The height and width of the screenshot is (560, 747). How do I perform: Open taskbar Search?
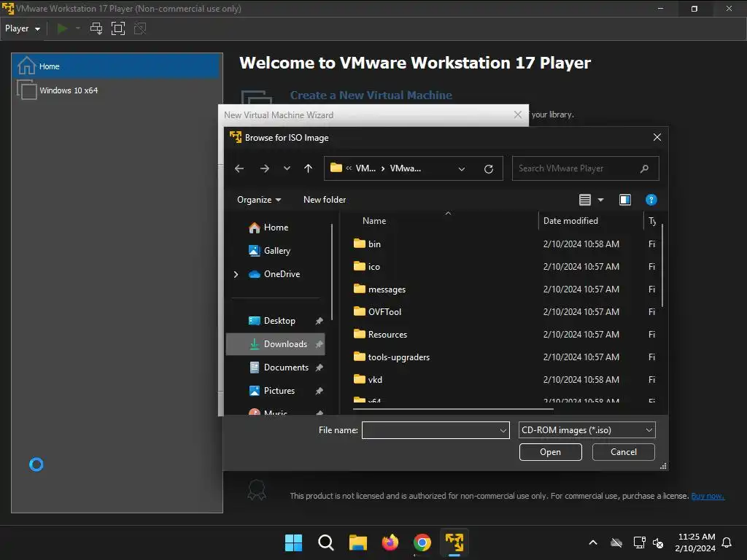coord(326,542)
